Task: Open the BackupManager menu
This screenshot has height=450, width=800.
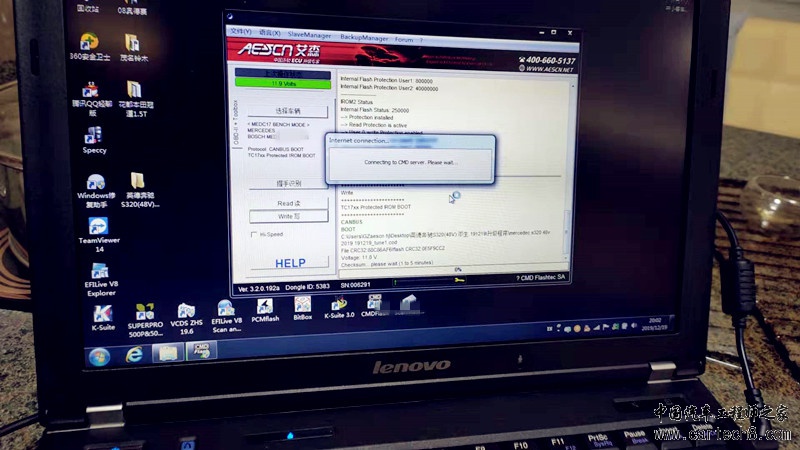Action: pyautogui.click(x=364, y=38)
